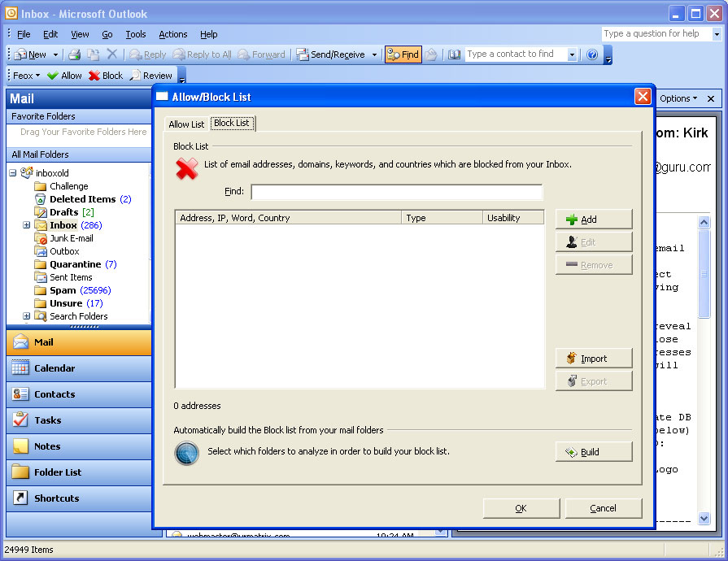Open the Mail navigation pane button
This screenshot has height=561, width=728.
point(79,342)
